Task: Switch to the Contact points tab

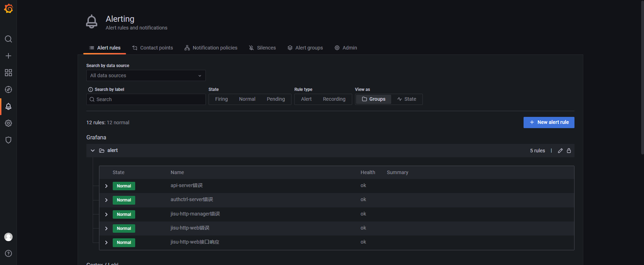Action: (152, 48)
